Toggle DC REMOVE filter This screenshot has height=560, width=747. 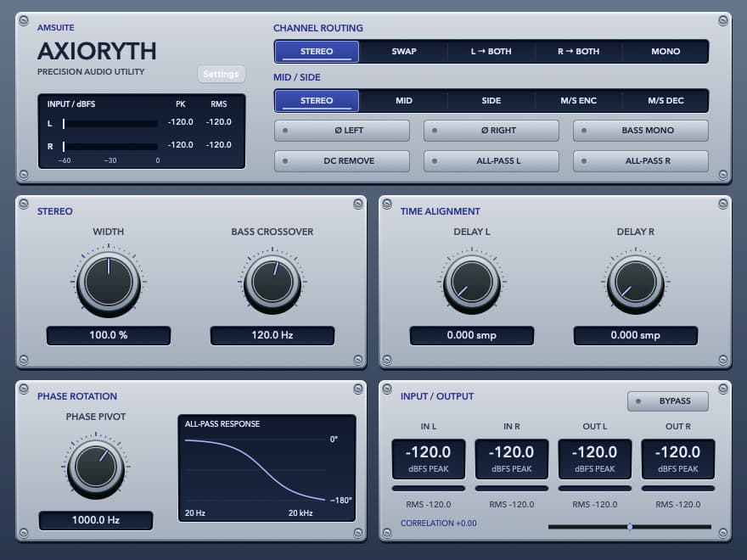pyautogui.click(x=342, y=161)
